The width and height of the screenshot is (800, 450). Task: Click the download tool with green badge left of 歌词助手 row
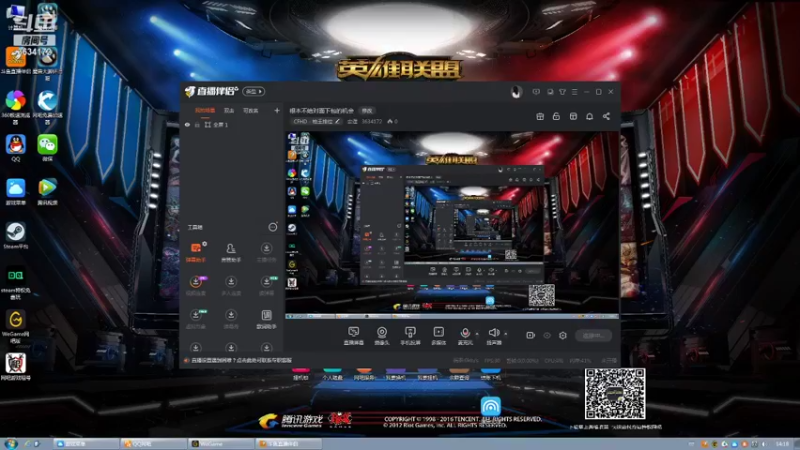tap(196, 318)
